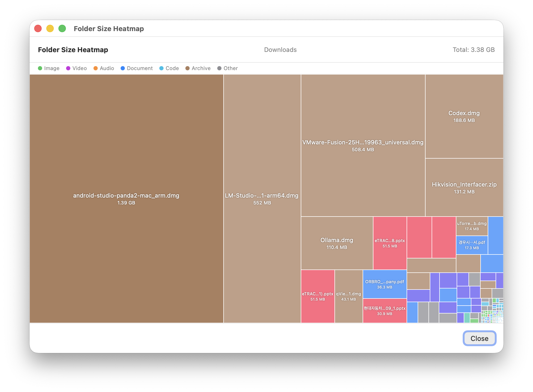Select the android-studio-panda2-mac_arm.dmg block
Screen dimensions: 533x392
pyautogui.click(x=126, y=199)
